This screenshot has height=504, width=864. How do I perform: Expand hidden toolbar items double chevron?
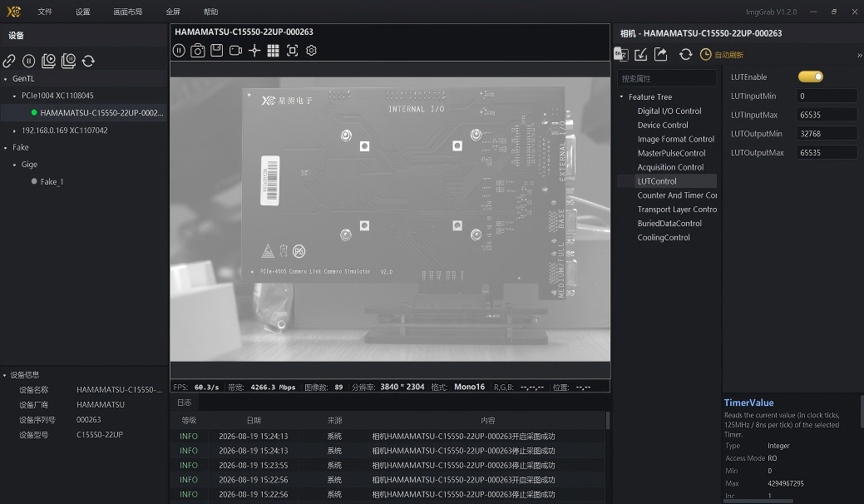[x=859, y=55]
